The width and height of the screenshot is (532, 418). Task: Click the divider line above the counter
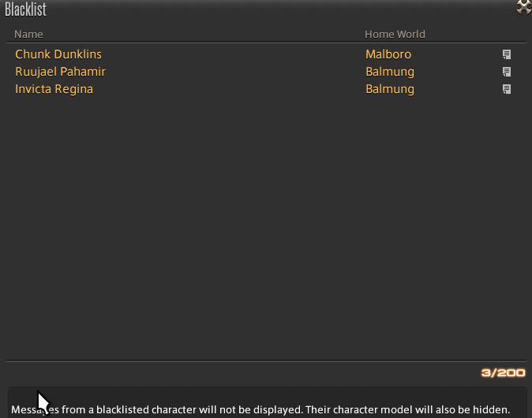coord(266,361)
